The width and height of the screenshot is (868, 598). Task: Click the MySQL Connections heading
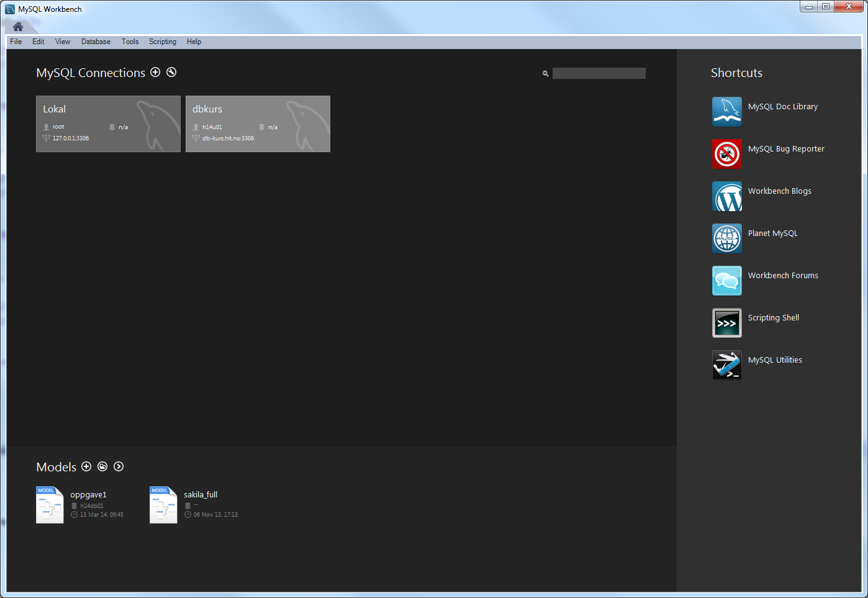click(x=91, y=73)
